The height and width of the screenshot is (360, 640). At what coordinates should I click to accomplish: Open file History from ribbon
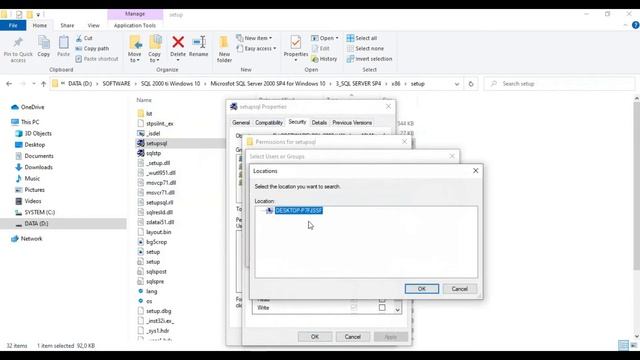[x=324, y=59]
